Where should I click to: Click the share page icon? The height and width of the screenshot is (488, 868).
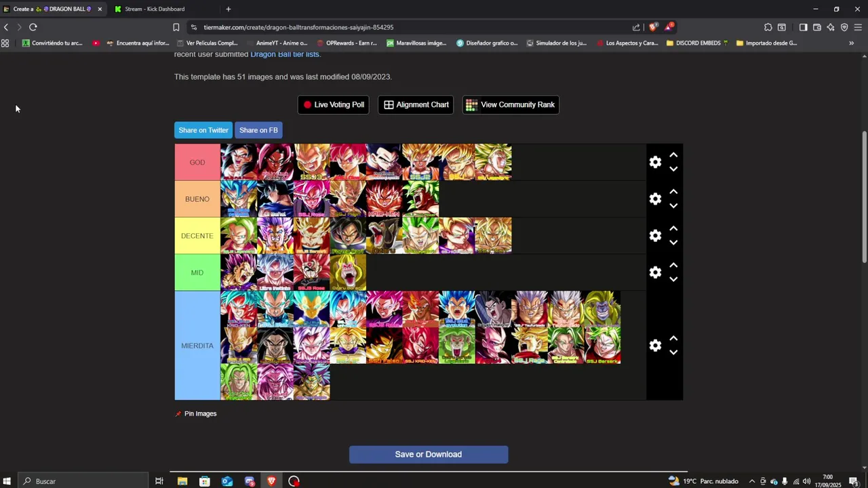(636, 27)
